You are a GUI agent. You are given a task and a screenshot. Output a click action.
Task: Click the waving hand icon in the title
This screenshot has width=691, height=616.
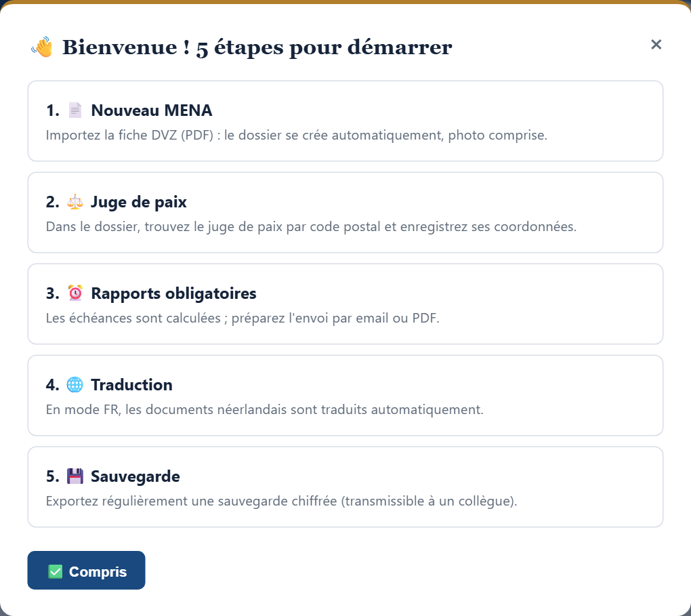point(42,47)
